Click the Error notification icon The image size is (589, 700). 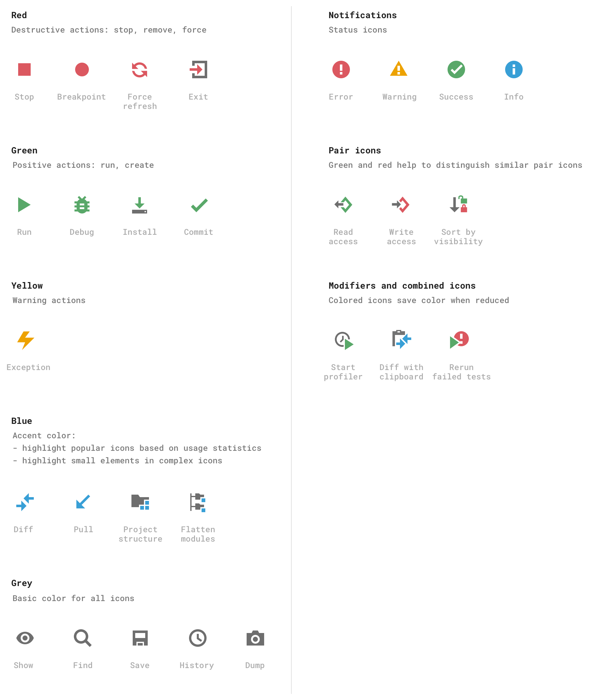click(x=341, y=70)
